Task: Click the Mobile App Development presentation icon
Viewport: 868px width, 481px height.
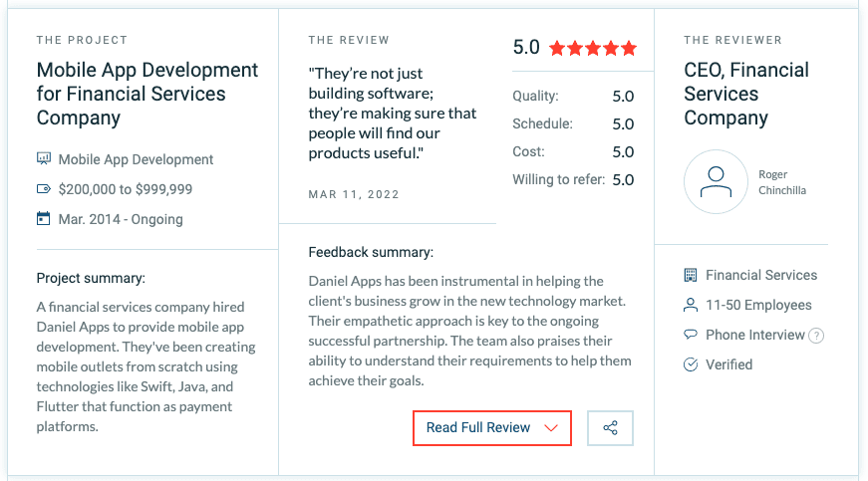Action: 44,159
